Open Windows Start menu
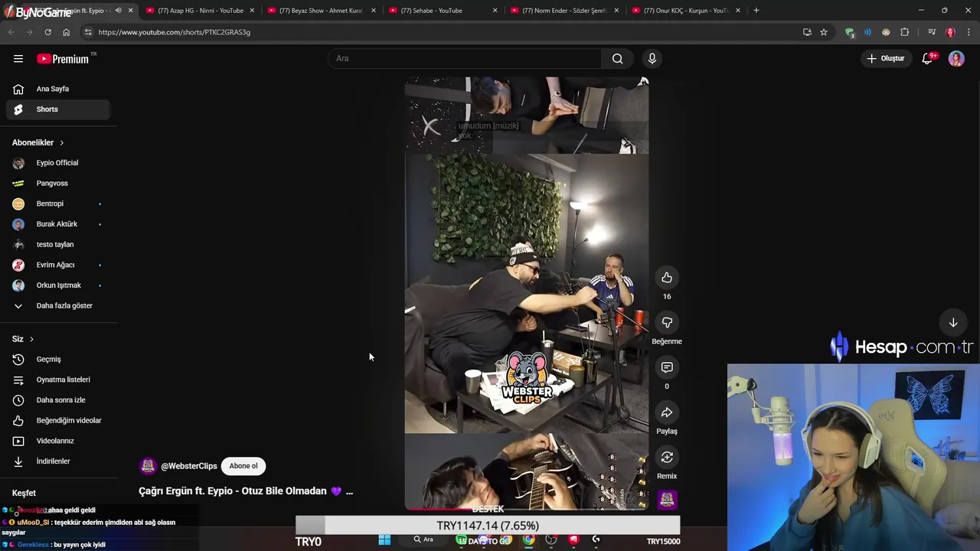 [x=384, y=540]
